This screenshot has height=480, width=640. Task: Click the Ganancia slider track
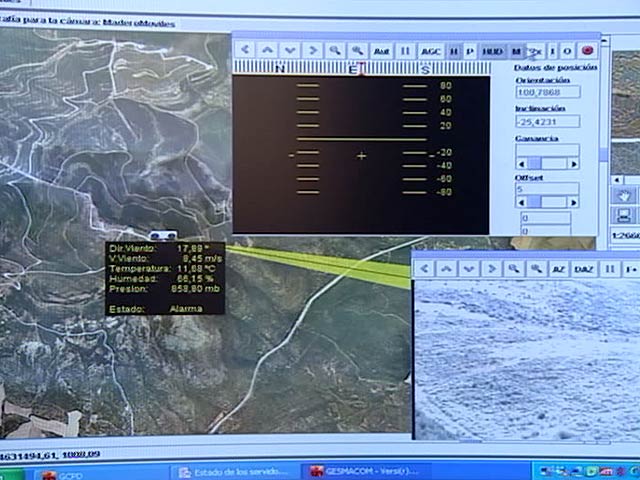point(547,163)
